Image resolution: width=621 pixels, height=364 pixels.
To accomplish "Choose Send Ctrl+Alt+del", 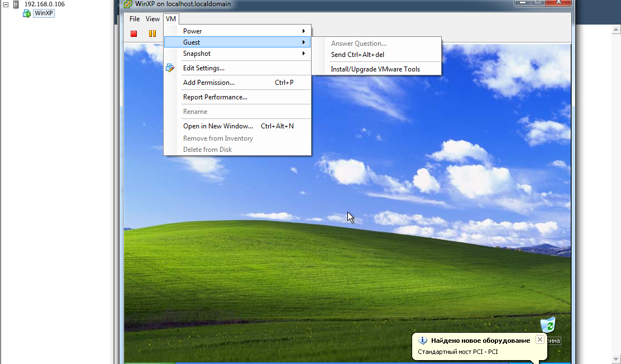I will pyautogui.click(x=357, y=55).
